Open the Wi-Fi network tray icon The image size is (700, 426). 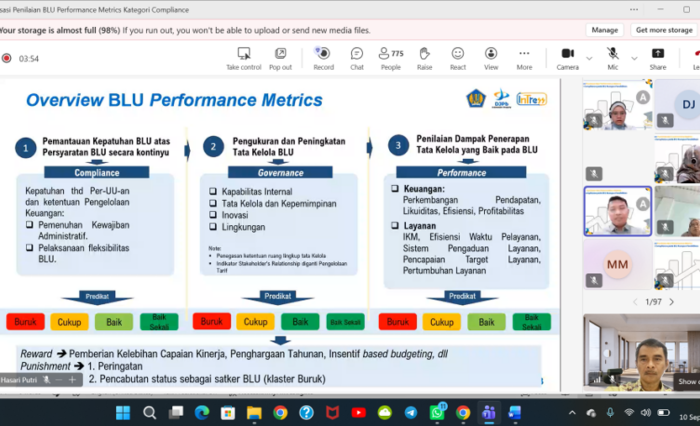click(629, 413)
